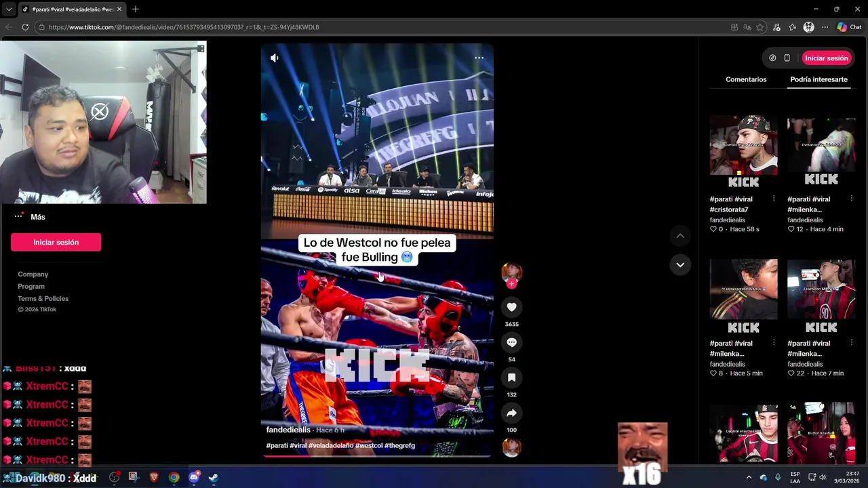This screenshot has width=868, height=488.
Task: Click the Iniciar sesión button in left sidebar
Action: point(56,242)
